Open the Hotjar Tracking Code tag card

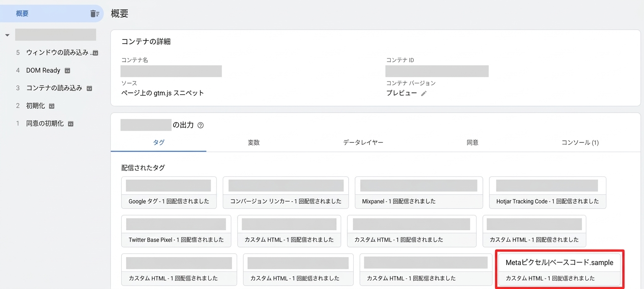548,192
